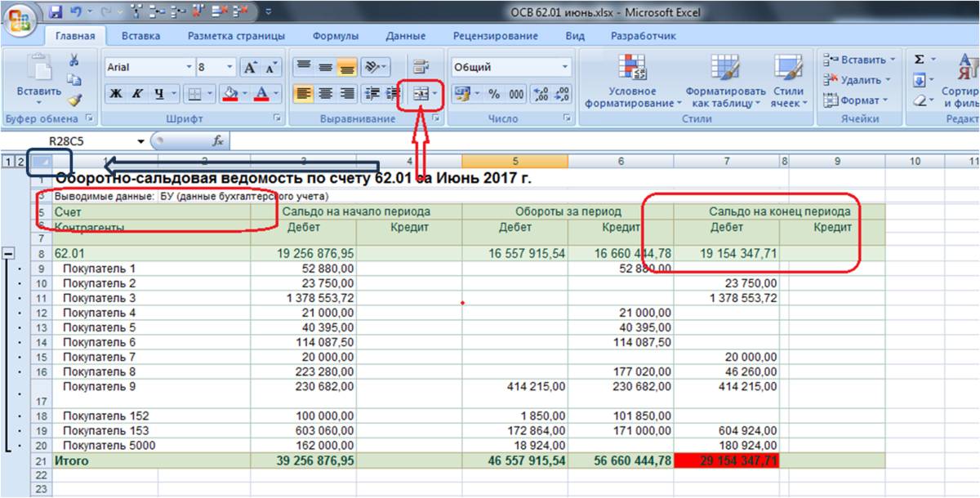980x498 pixels.
Task: Select the red total cell 29 154 347,71
Action: 726,461
